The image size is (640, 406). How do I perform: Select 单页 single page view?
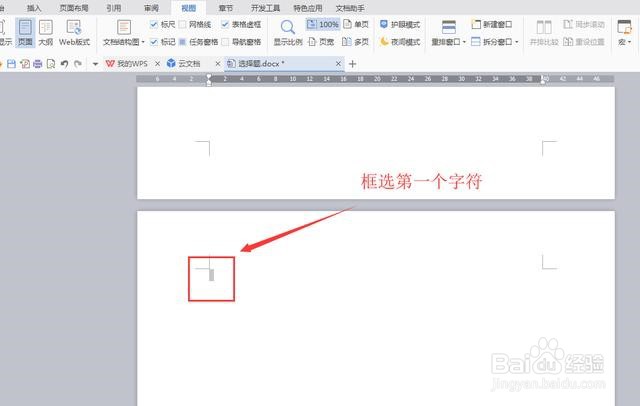tap(356, 24)
